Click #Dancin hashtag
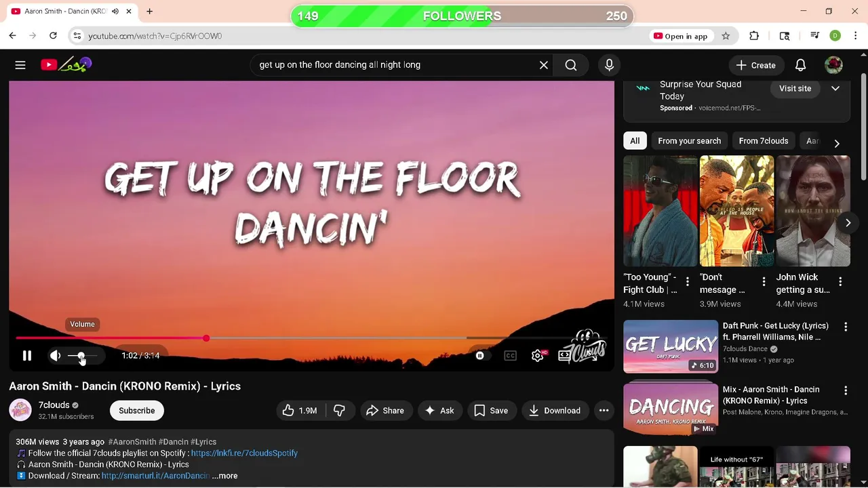This screenshot has height=488, width=868. (x=173, y=442)
